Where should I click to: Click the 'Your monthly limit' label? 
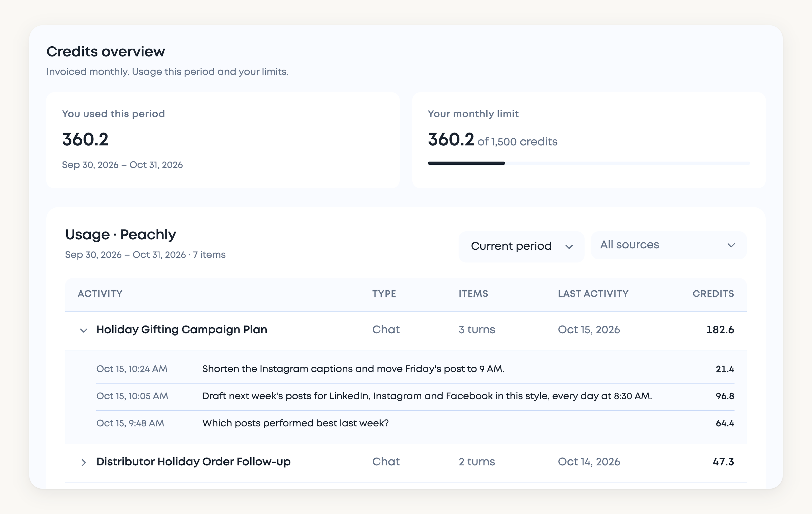[x=473, y=114]
